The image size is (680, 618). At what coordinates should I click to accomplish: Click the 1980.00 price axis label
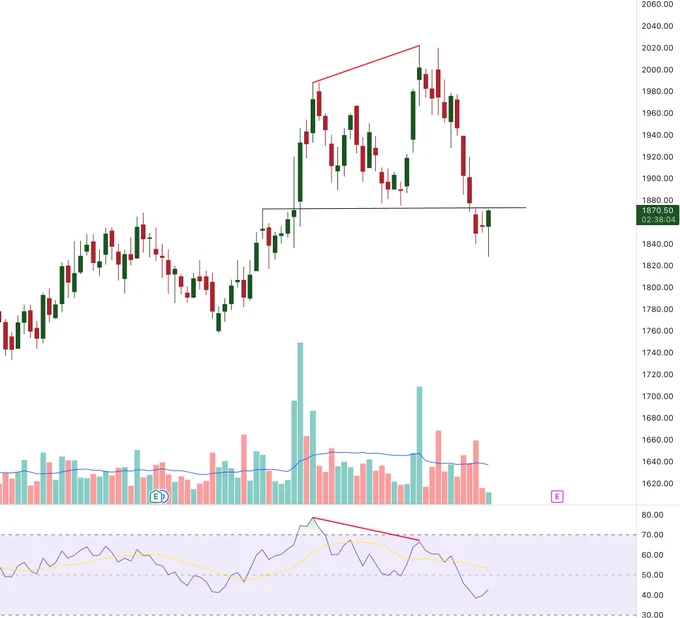[657, 92]
